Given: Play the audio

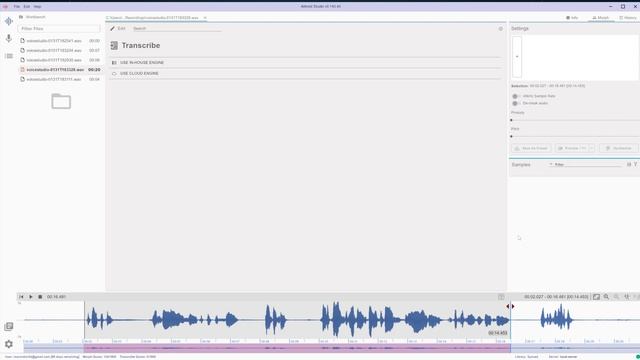Looking at the screenshot, I should coord(31,297).
